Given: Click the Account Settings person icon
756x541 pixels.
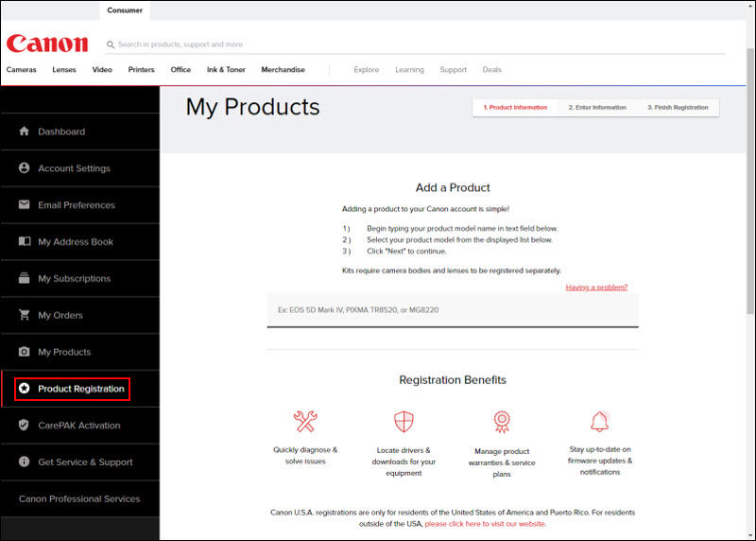Looking at the screenshot, I should [25, 168].
